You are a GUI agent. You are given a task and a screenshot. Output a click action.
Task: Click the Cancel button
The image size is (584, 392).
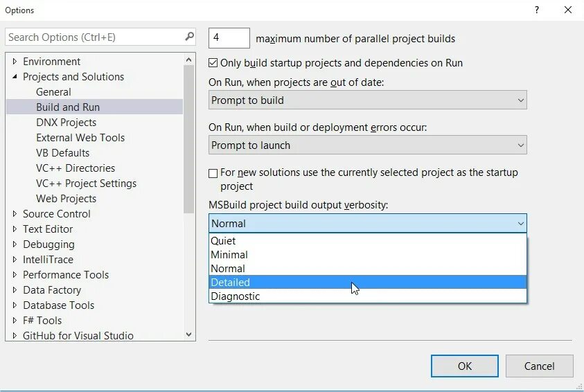(539, 366)
